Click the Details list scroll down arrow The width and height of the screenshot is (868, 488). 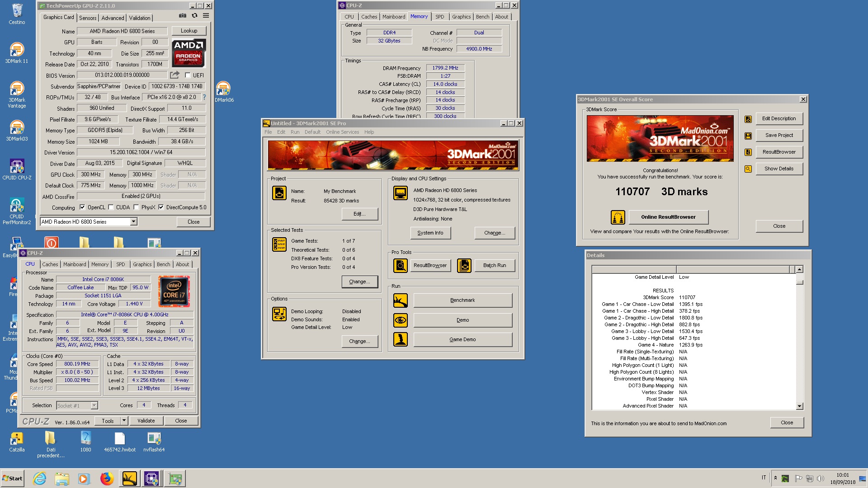(799, 406)
